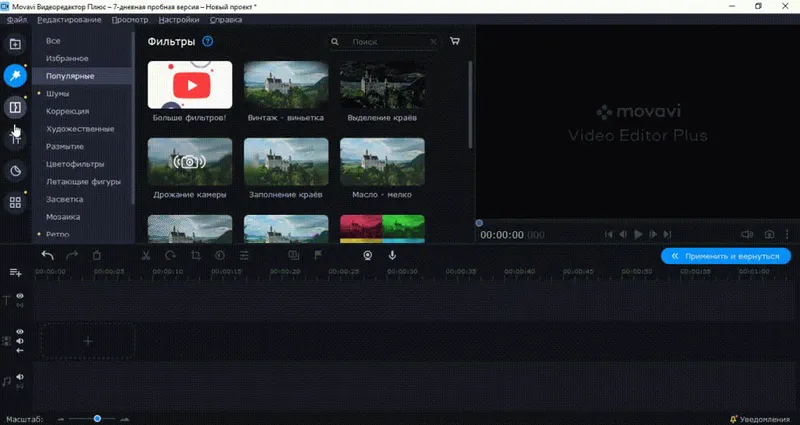The image size is (800, 425).
Task: Record video from webcam
Action: coord(367,256)
